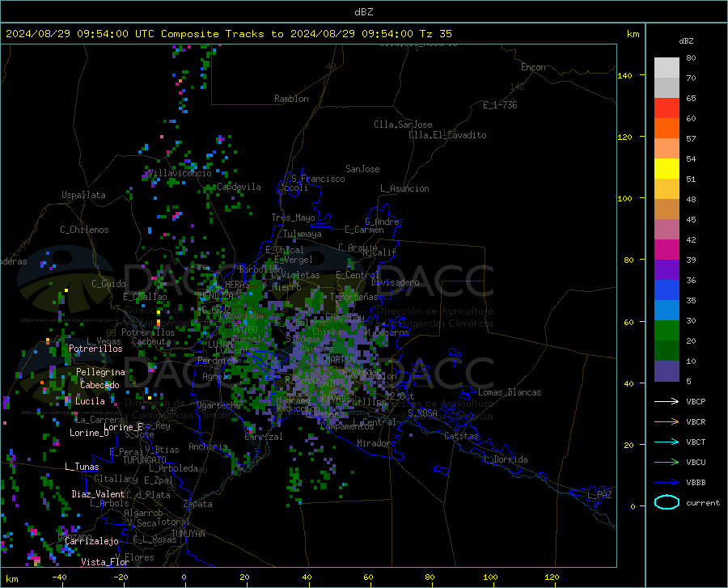
Task: Select the green 20 dBZ color swatch
Action: point(667,331)
